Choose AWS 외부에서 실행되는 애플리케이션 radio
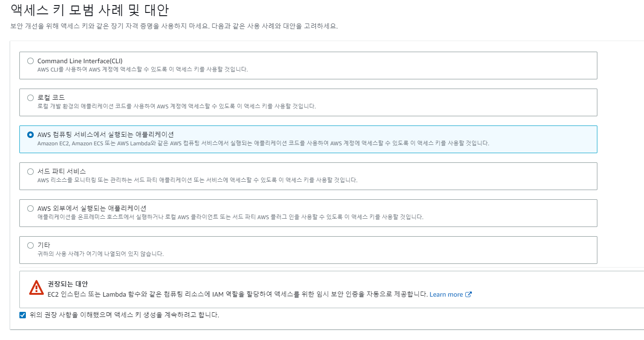644x340 pixels. pos(30,209)
